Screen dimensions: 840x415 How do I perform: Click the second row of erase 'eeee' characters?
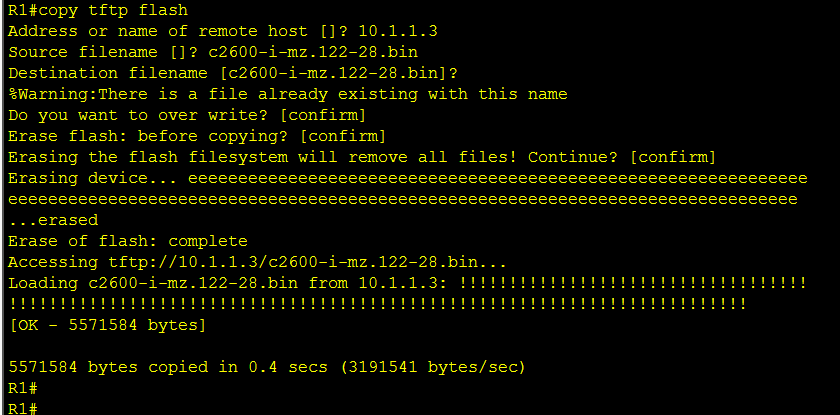click(403, 200)
